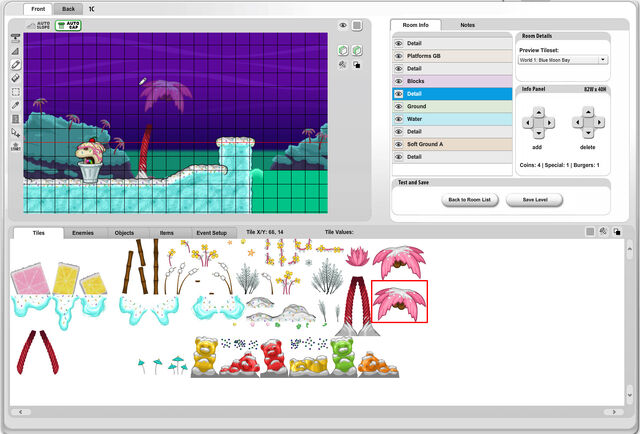640x434 pixels.
Task: Hide the selected blue Detail layer
Action: (x=399, y=94)
